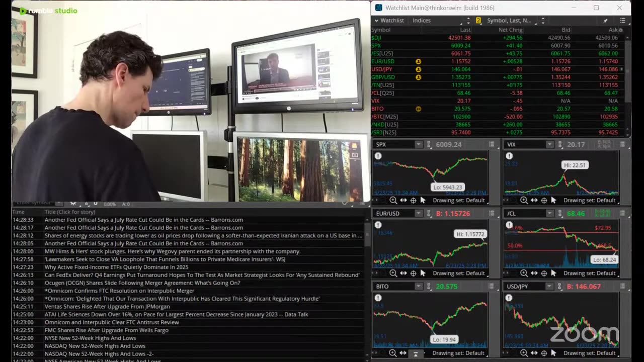
Task: Select crosshair tool in SPX chart
Action: 413,200
